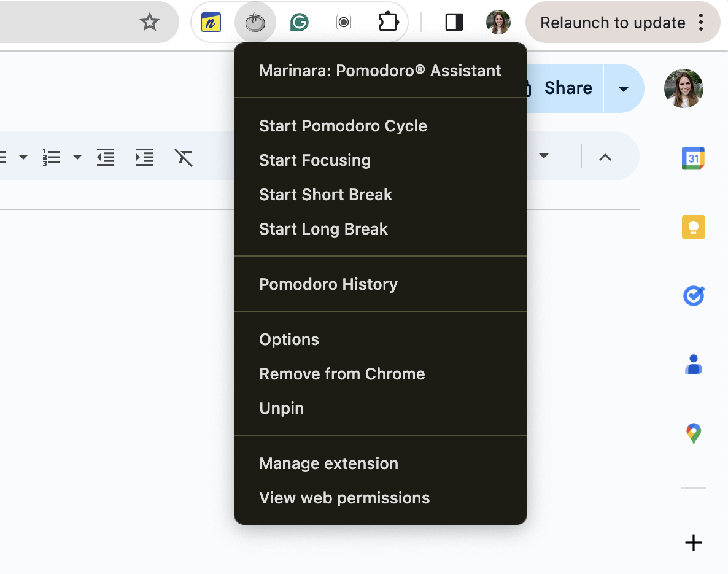728x574 pixels.
Task: Open Google Keep in side panel
Action: click(693, 227)
